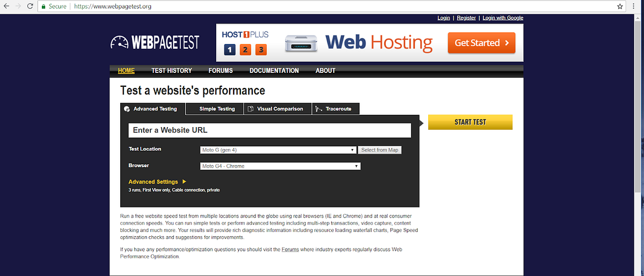Go to the HOME menu item
644x276 pixels.
[126, 71]
